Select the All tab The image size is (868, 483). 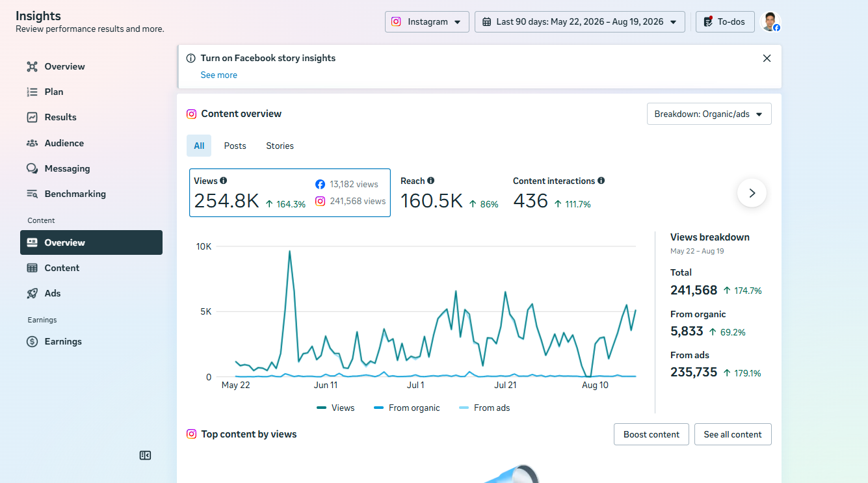(x=199, y=146)
